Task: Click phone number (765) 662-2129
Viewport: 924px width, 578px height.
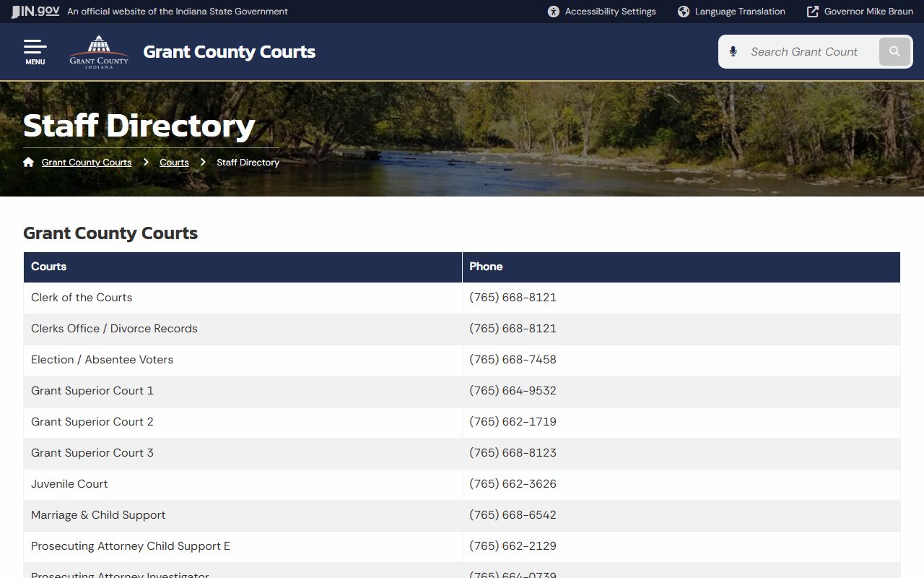Action: pos(513,546)
